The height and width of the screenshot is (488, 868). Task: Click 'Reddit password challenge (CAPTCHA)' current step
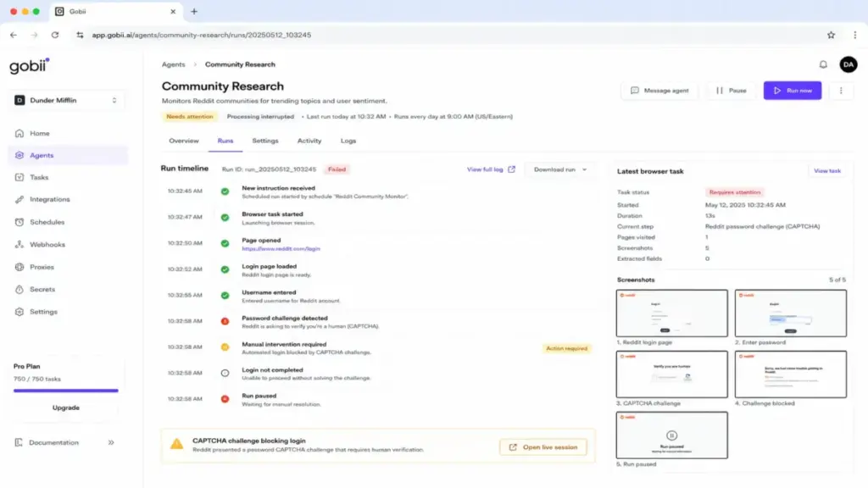click(x=762, y=227)
